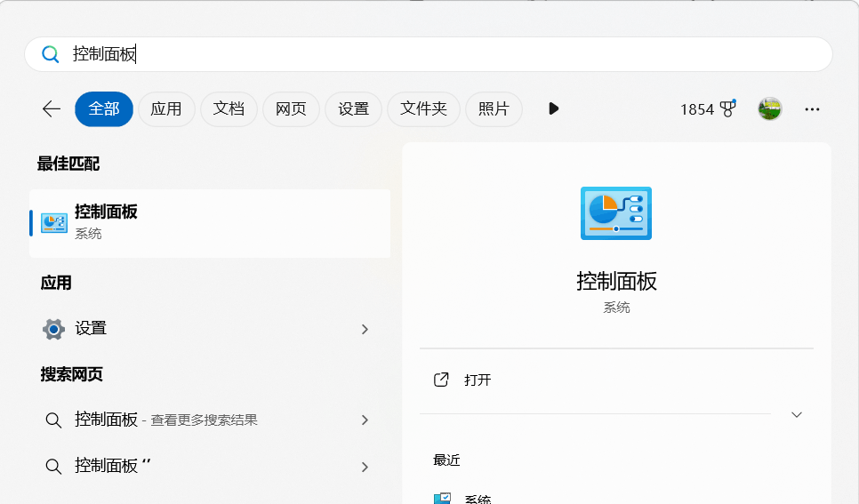Image resolution: width=859 pixels, height=504 pixels.
Task: Click the large Control Panel icon in preview
Action: coord(616,213)
